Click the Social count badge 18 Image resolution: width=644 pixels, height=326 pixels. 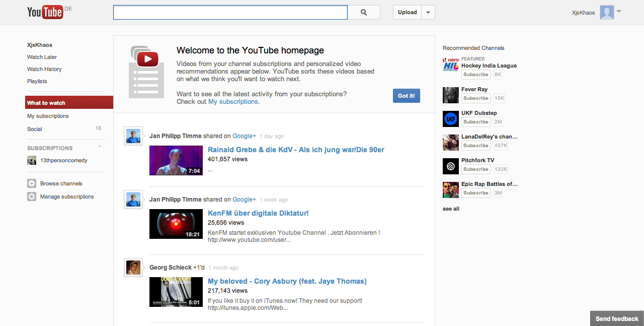[99, 128]
